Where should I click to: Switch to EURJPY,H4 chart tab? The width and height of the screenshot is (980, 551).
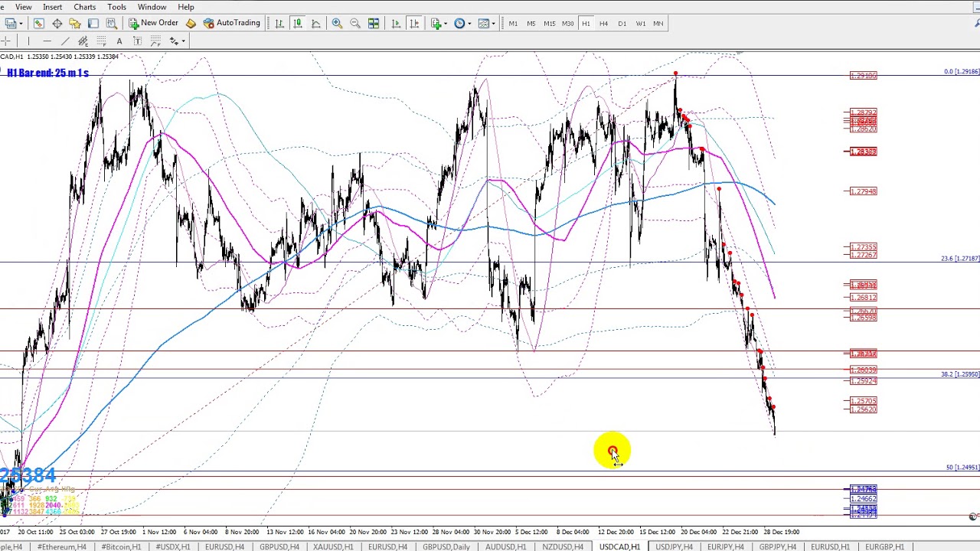[x=726, y=546]
